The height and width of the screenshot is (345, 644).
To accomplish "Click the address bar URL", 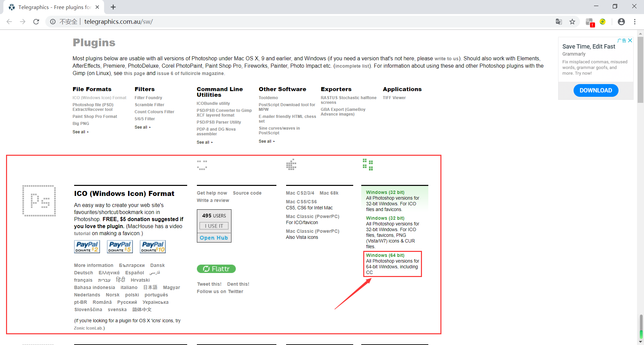I will (x=118, y=22).
